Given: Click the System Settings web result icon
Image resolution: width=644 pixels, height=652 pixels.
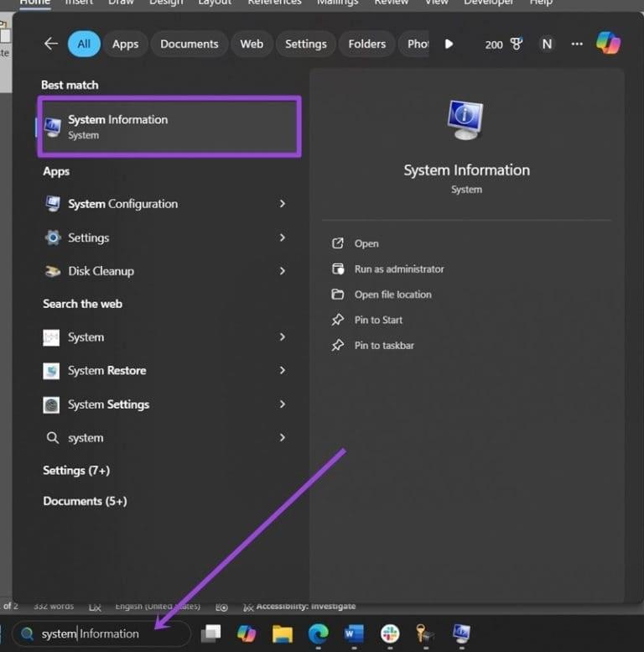Looking at the screenshot, I should [x=51, y=404].
